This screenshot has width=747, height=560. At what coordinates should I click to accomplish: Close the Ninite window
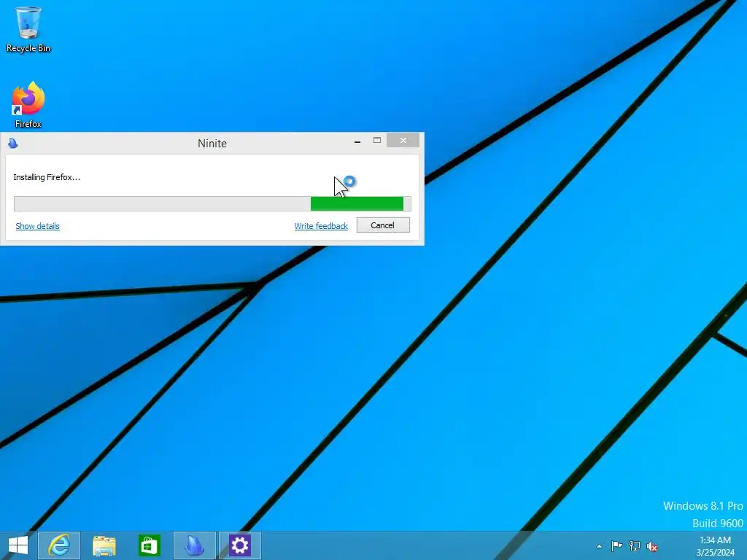pyautogui.click(x=403, y=141)
